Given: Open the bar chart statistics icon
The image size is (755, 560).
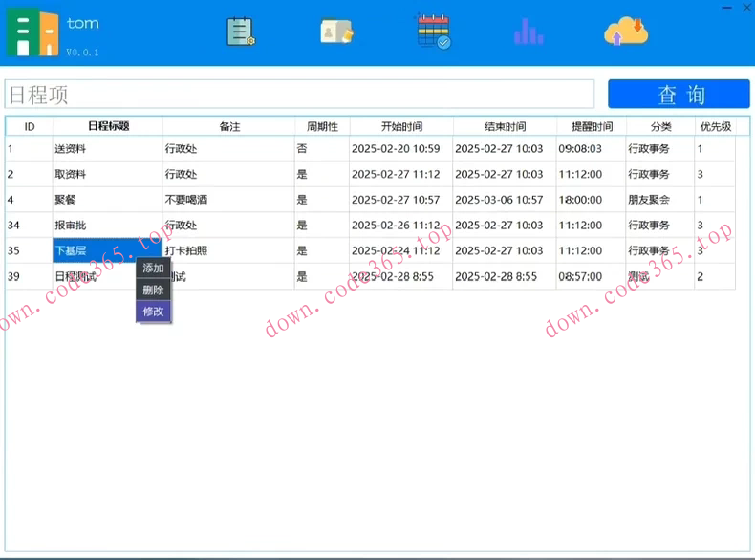Looking at the screenshot, I should pyautogui.click(x=528, y=32).
